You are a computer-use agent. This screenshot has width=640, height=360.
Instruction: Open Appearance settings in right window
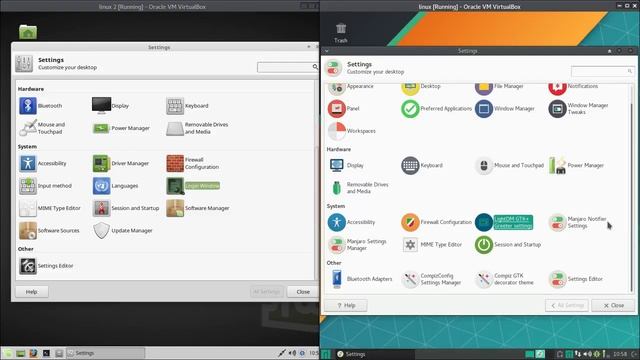pos(351,87)
